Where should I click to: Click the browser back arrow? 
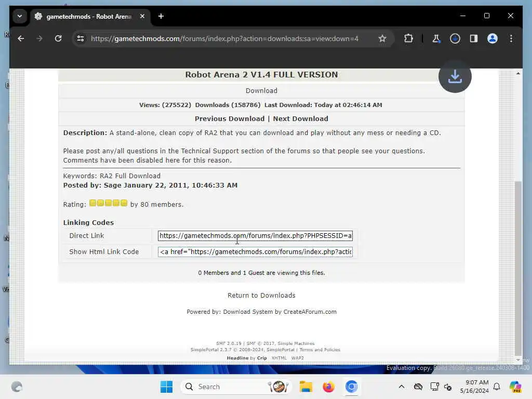[21, 38]
